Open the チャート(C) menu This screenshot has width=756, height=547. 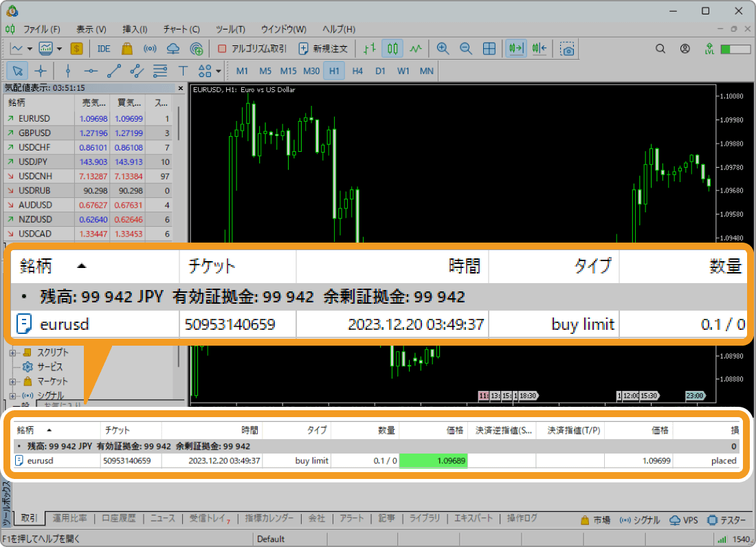pyautogui.click(x=181, y=30)
